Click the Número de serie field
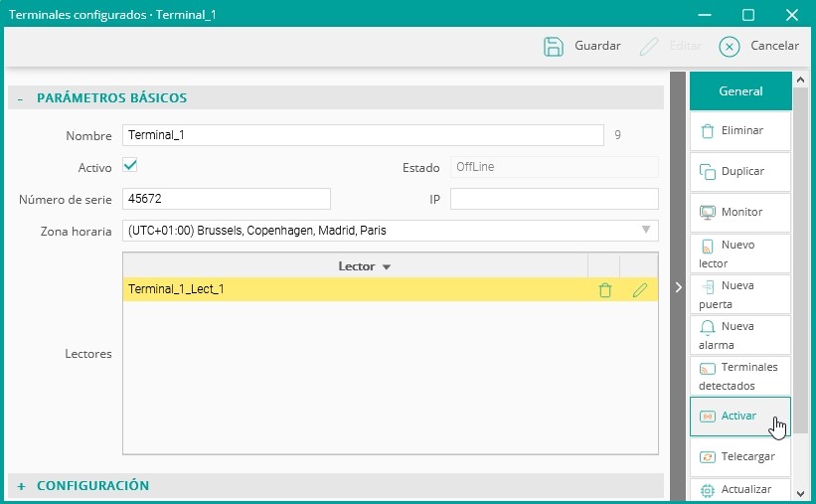816x504 pixels. click(x=227, y=199)
